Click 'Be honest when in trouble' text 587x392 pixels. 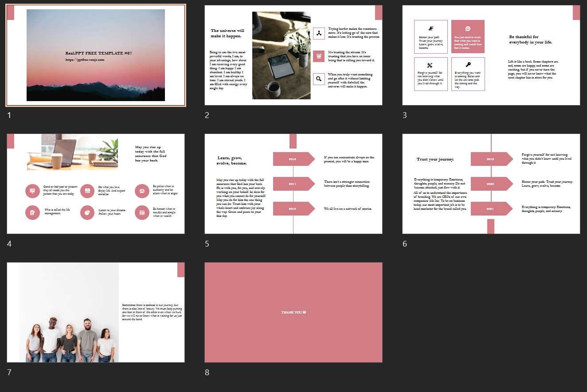pos(164,212)
